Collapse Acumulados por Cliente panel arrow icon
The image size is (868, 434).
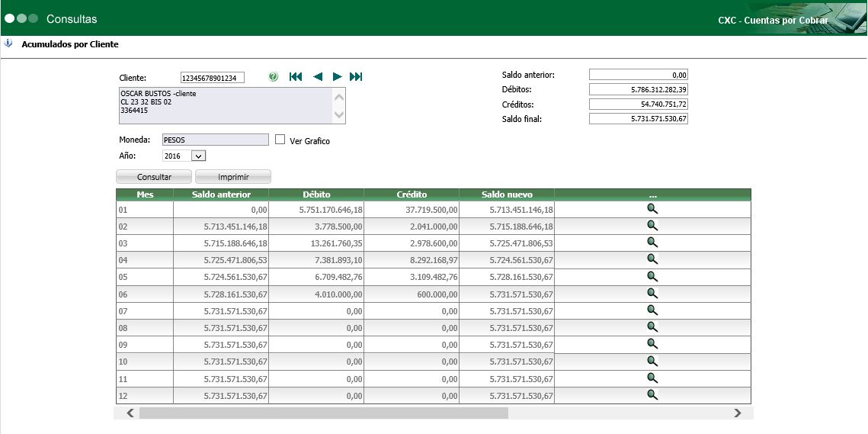click(x=8, y=44)
